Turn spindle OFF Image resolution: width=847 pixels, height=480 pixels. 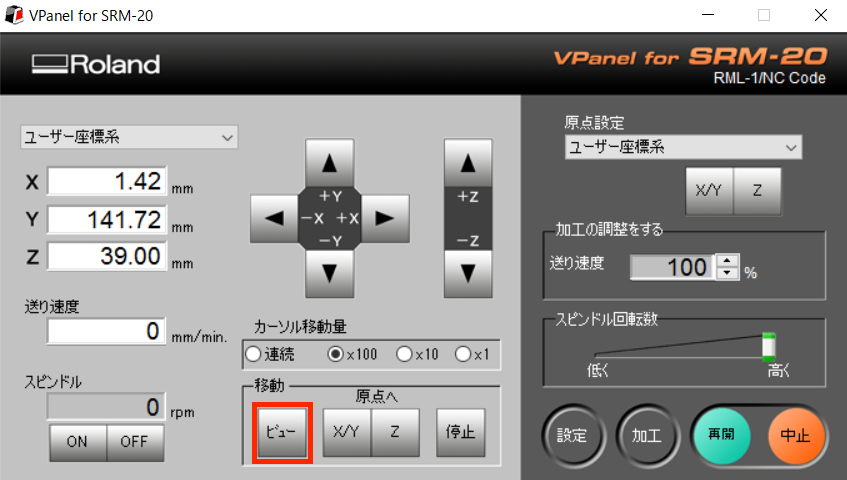[135, 442]
